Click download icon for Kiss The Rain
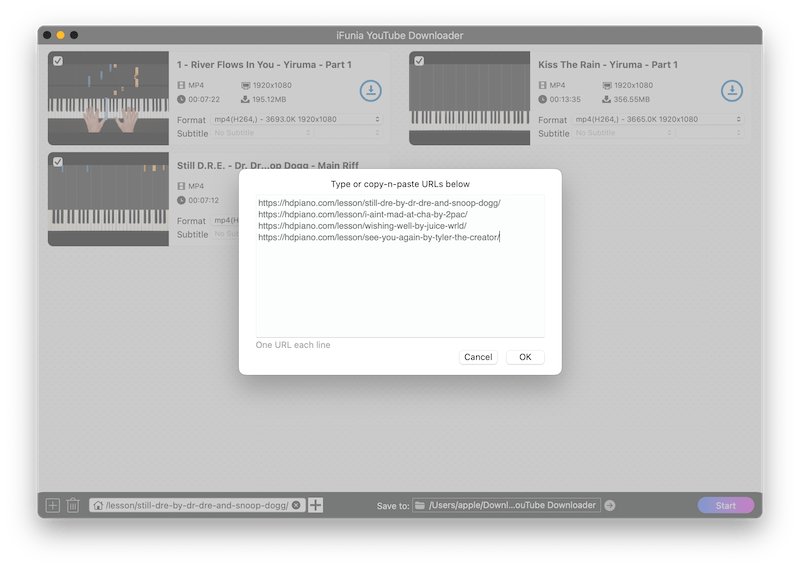 (x=731, y=91)
